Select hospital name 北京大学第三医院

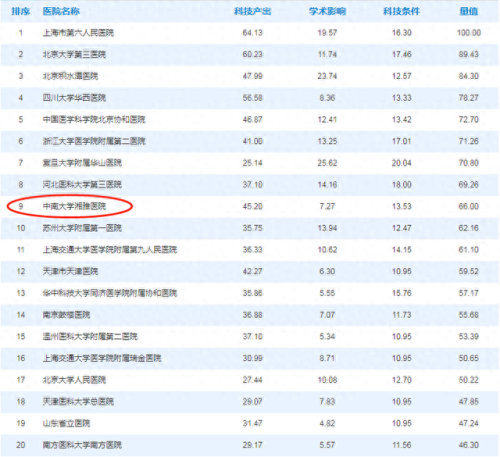[74, 54]
